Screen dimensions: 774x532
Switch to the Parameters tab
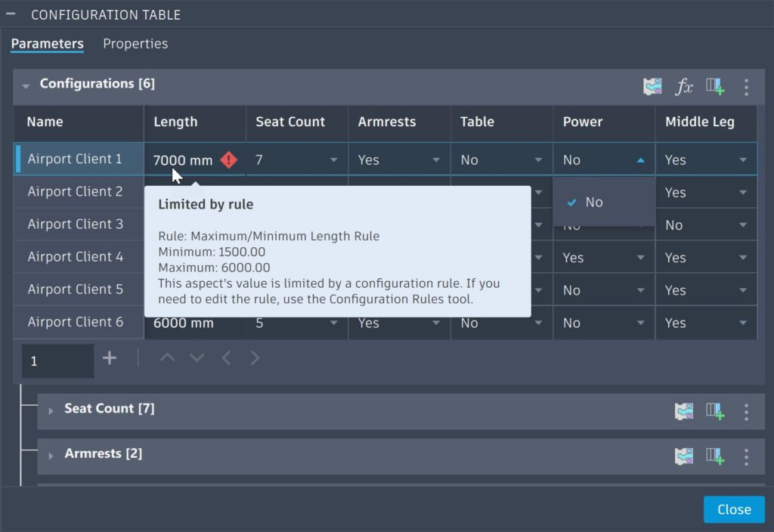47,43
